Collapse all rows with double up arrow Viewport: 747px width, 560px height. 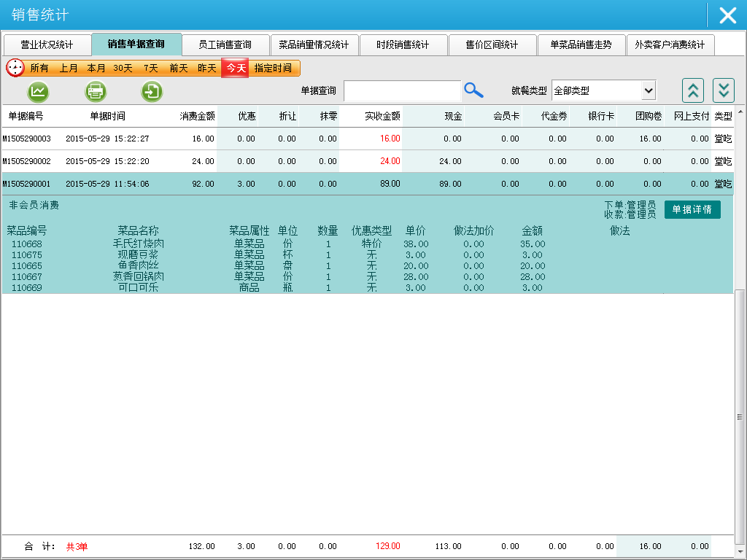(693, 90)
